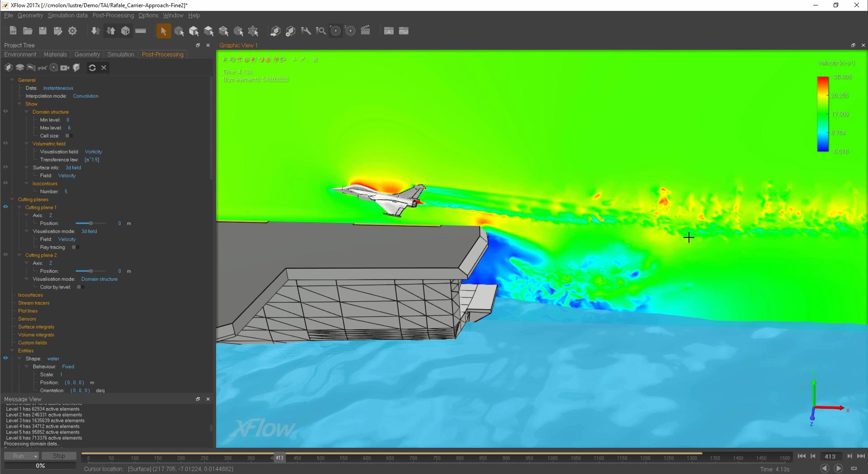Collapse the General tree section

pos(12,80)
